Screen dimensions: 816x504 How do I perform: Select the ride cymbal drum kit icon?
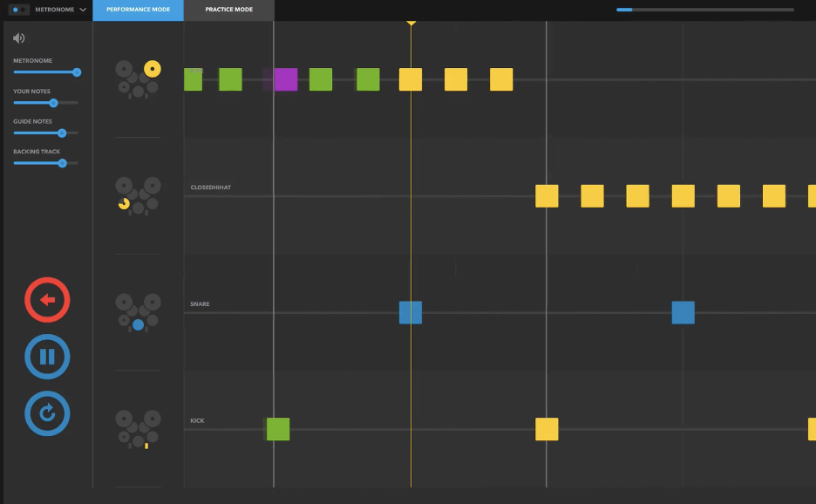138,78
